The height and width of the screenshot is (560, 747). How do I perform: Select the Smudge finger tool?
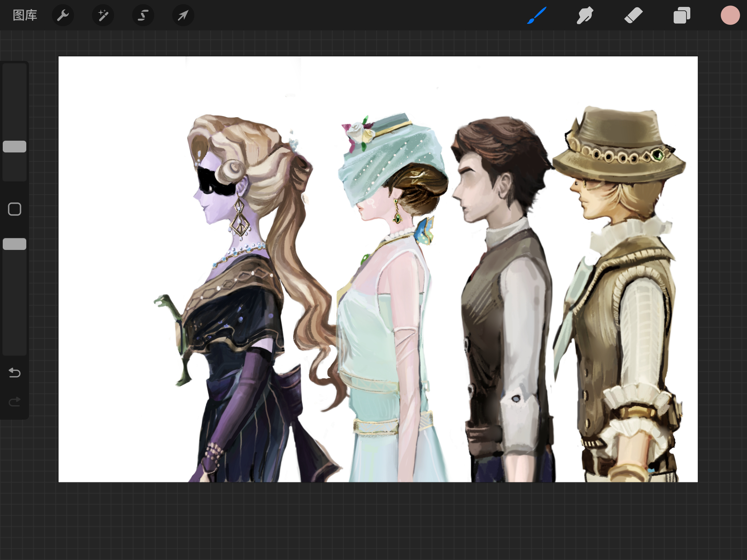(x=585, y=15)
